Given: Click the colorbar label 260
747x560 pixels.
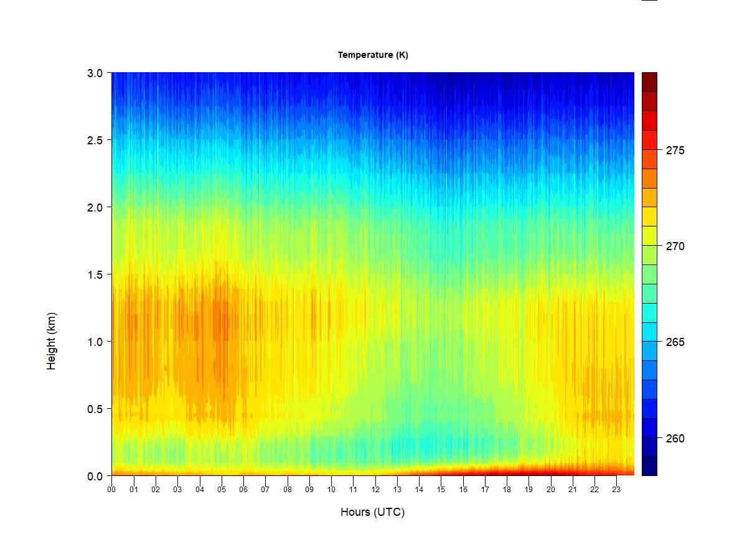Looking at the screenshot, I should (x=675, y=439).
